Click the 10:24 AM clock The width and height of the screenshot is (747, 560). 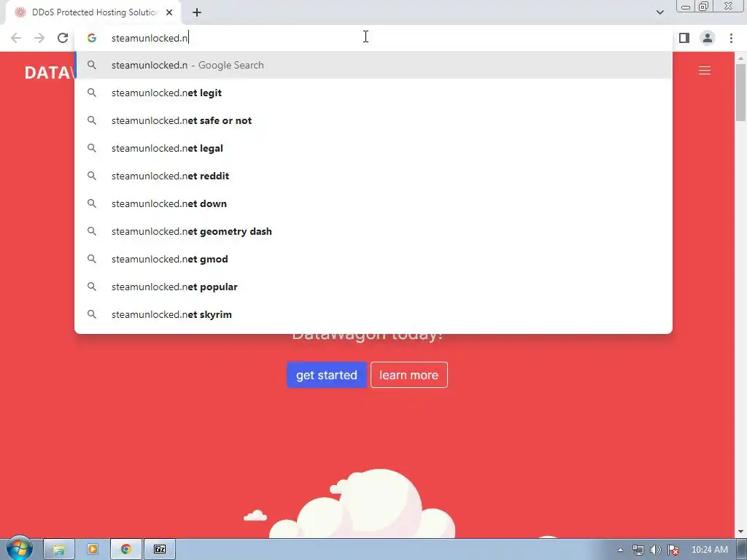[x=709, y=550]
